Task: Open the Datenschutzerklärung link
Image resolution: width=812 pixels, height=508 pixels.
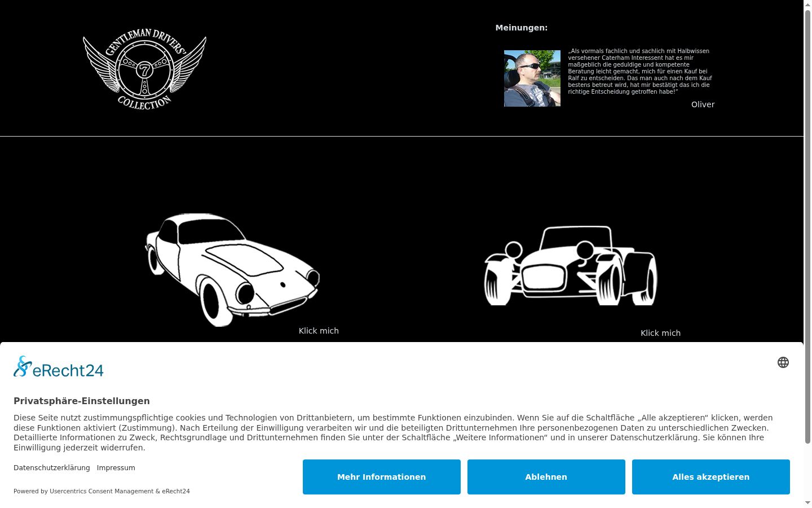Action: pyautogui.click(x=52, y=468)
